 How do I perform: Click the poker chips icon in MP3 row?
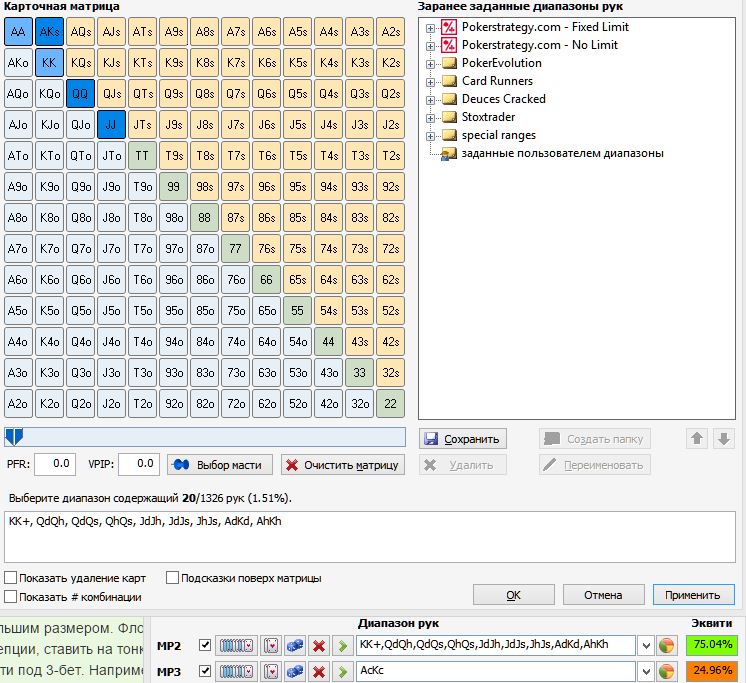(x=294, y=671)
